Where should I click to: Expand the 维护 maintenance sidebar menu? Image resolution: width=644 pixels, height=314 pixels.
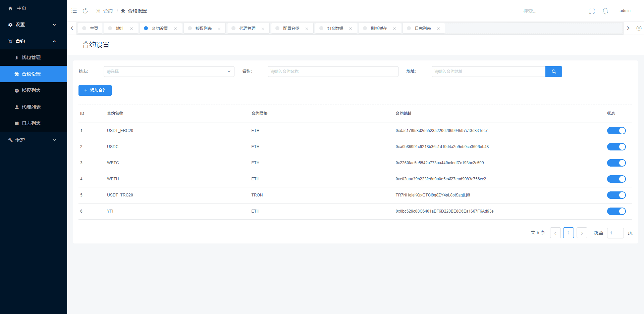coord(34,140)
